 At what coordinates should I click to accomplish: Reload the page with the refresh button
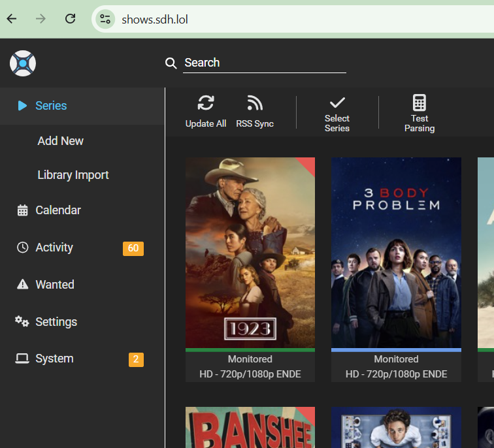tap(71, 19)
